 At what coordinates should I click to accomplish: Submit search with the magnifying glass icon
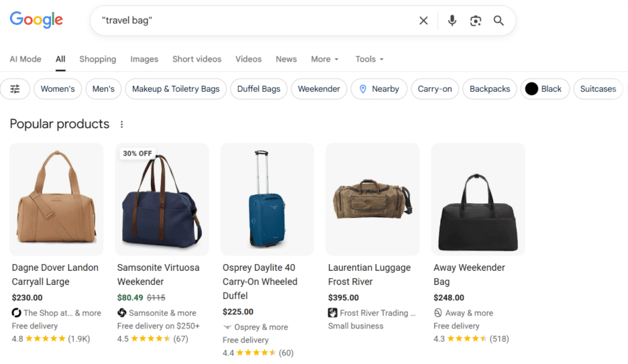(499, 20)
